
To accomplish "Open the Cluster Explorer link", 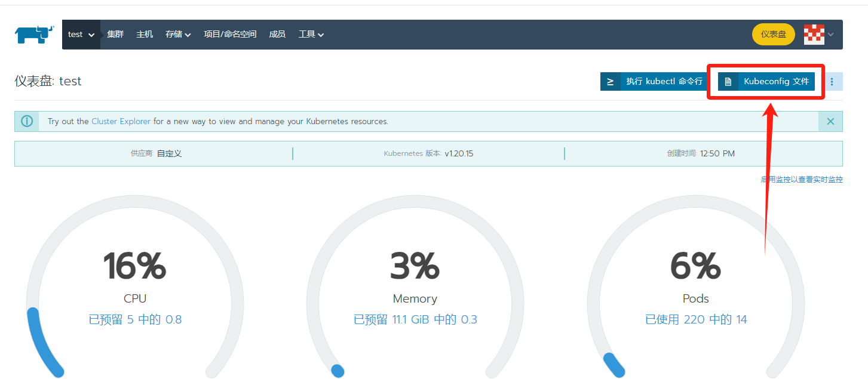I will pyautogui.click(x=121, y=121).
